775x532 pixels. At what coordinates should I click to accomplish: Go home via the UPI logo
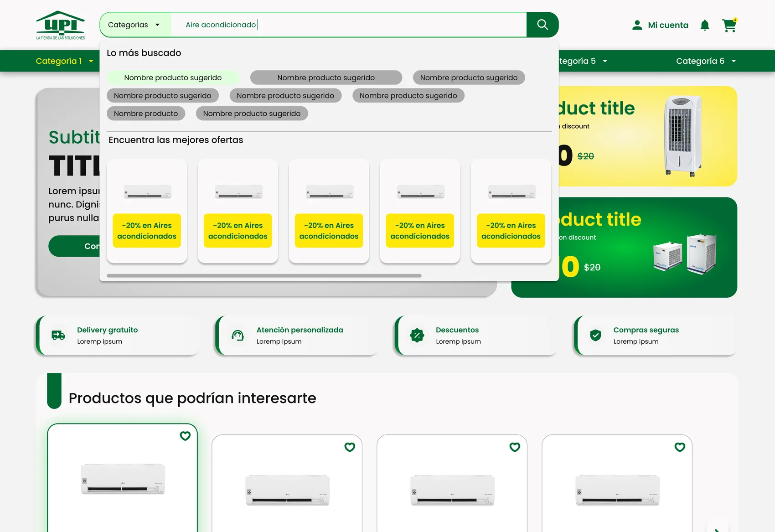pyautogui.click(x=61, y=25)
